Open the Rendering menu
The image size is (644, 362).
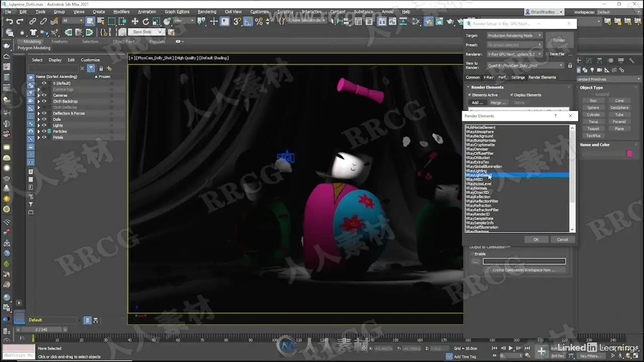[207, 12]
